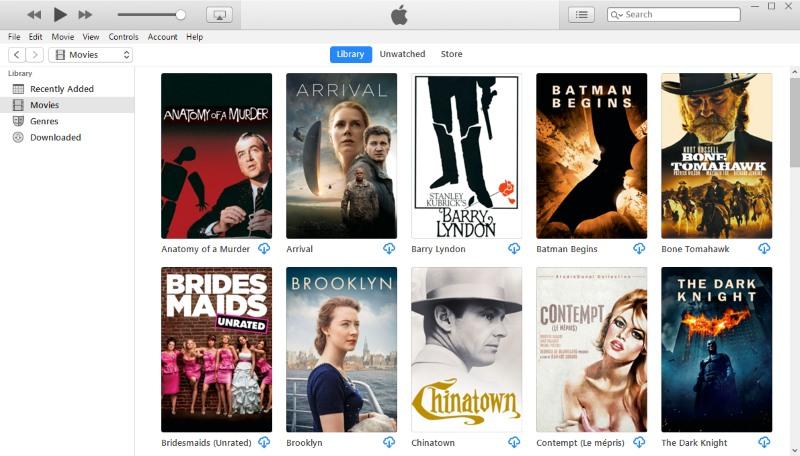This screenshot has height=456, width=800.
Task: Click inside the Search field
Action: coord(673,15)
